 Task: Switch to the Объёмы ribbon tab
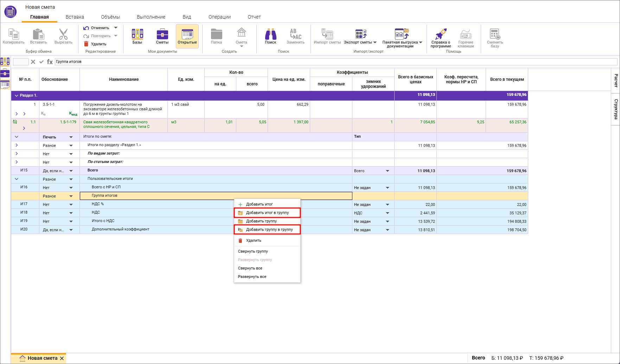pos(110,17)
